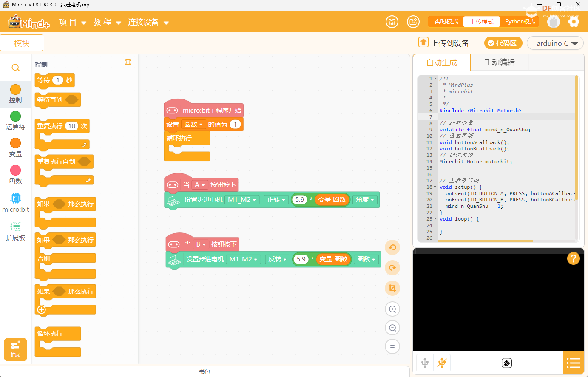The image size is (588, 377).
Task: Click the redo arrow on the workspace
Action: pos(392,268)
